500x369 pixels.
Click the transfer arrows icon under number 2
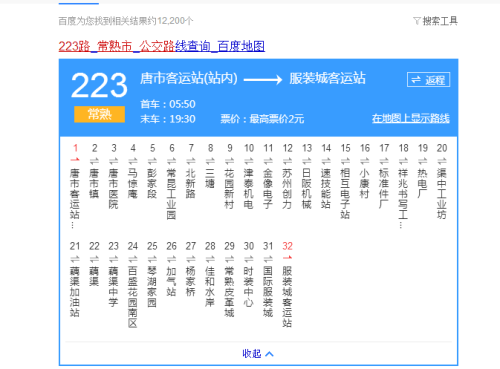94,161
